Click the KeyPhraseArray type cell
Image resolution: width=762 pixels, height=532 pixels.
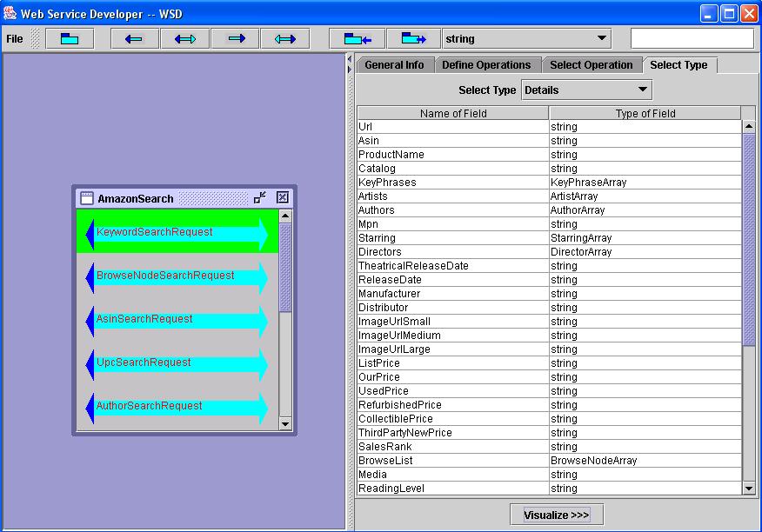[645, 183]
